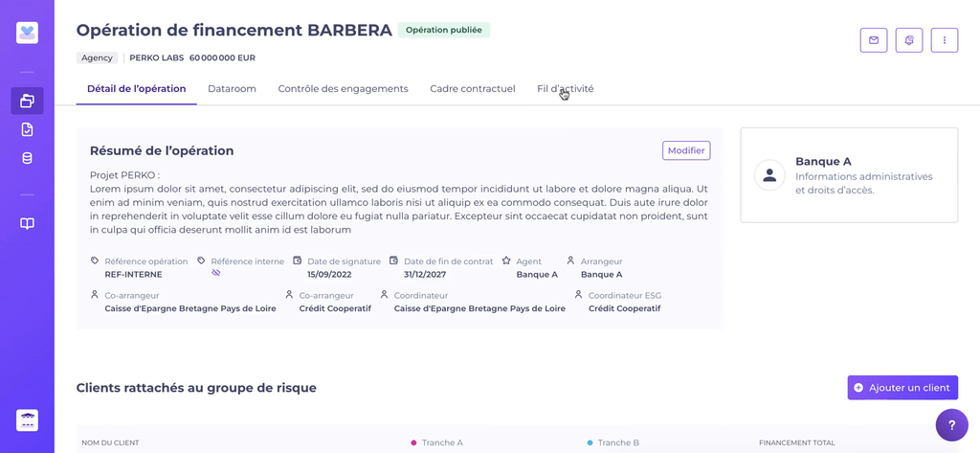Screen dimensions: 980x453
Task: Click the Modifier button
Action: point(686,150)
